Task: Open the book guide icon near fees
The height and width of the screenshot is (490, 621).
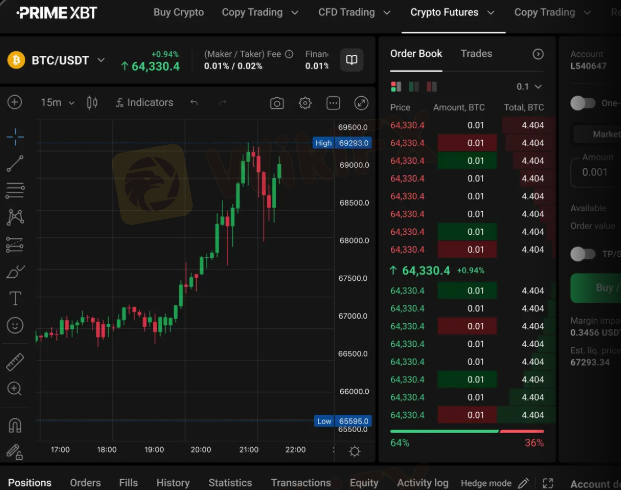Action: point(351,60)
